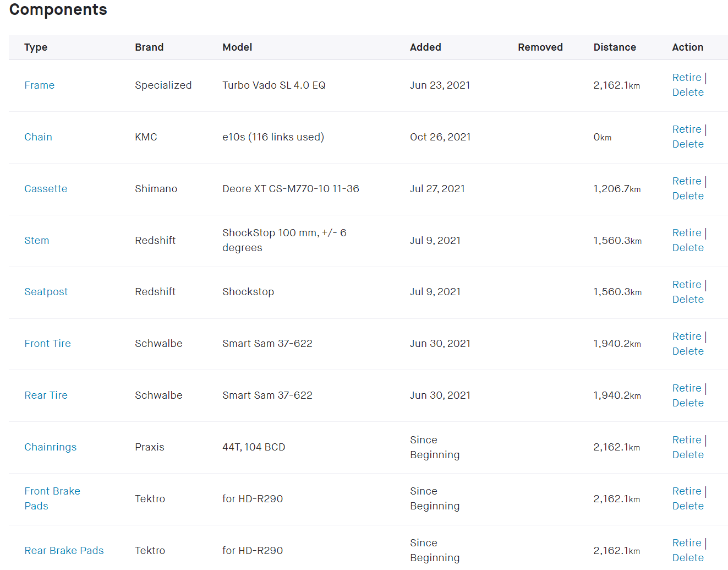Open the Stem component link

(x=36, y=241)
